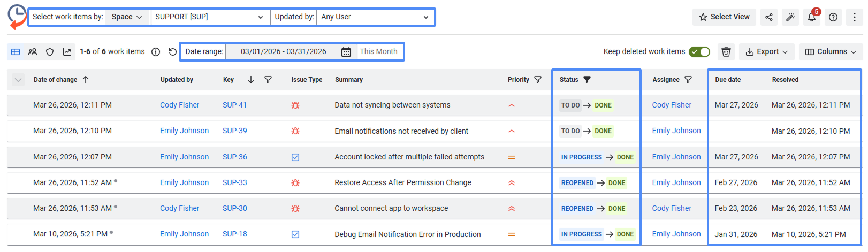This screenshot has height=252, width=868.
Task: Click info icon beside work items count
Action: pos(156,52)
